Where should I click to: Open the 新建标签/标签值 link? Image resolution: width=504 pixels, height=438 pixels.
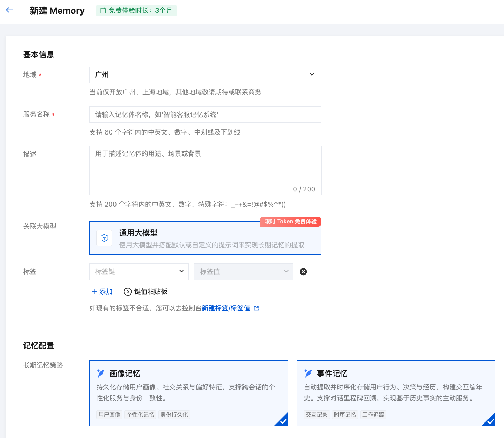226,308
